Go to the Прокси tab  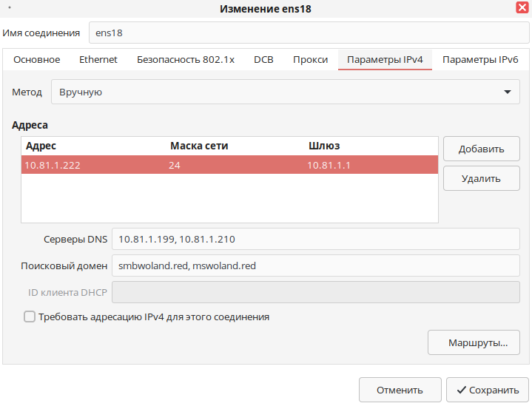coord(311,60)
